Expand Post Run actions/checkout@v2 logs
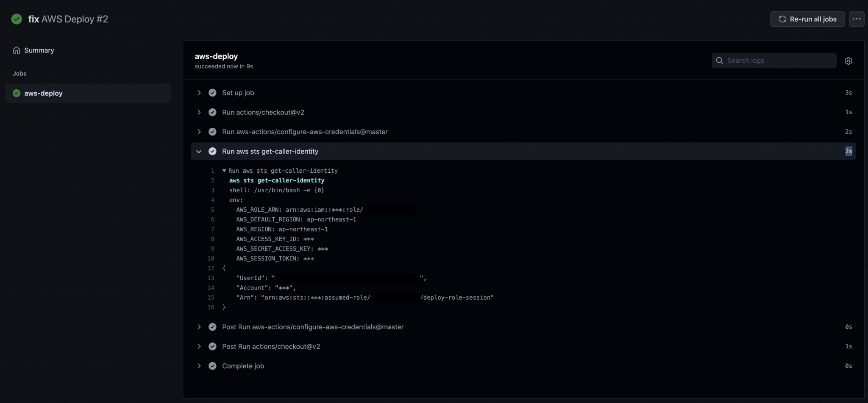This screenshot has height=403, width=868. point(199,346)
